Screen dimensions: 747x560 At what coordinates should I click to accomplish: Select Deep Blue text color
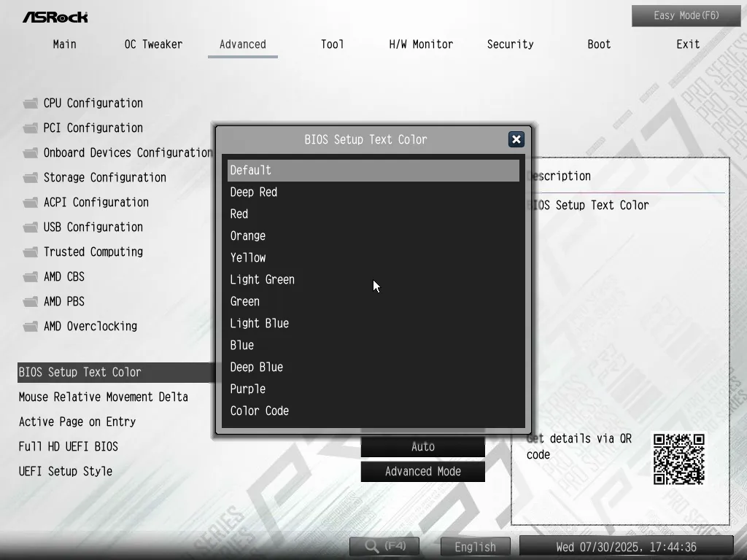pyautogui.click(x=373, y=367)
